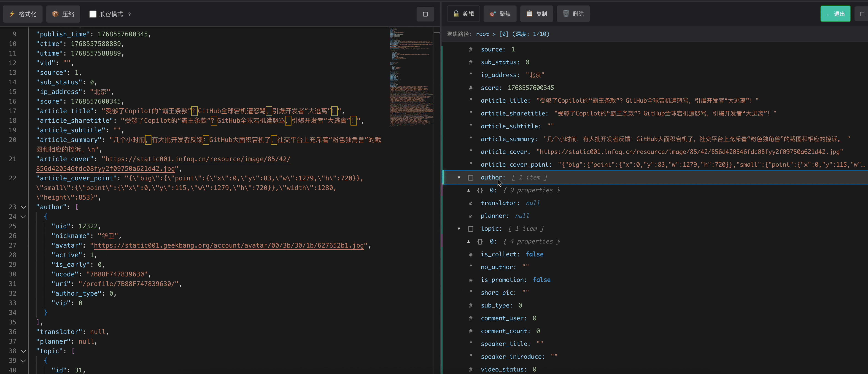
Task: Select the article_sharetitle row in tree
Action: 655,113
